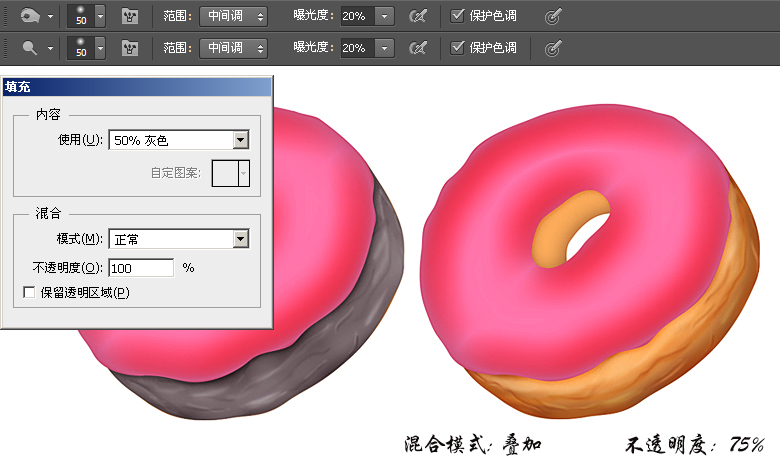Click 填充 dialog title bar
780x470 pixels.
click(137, 87)
